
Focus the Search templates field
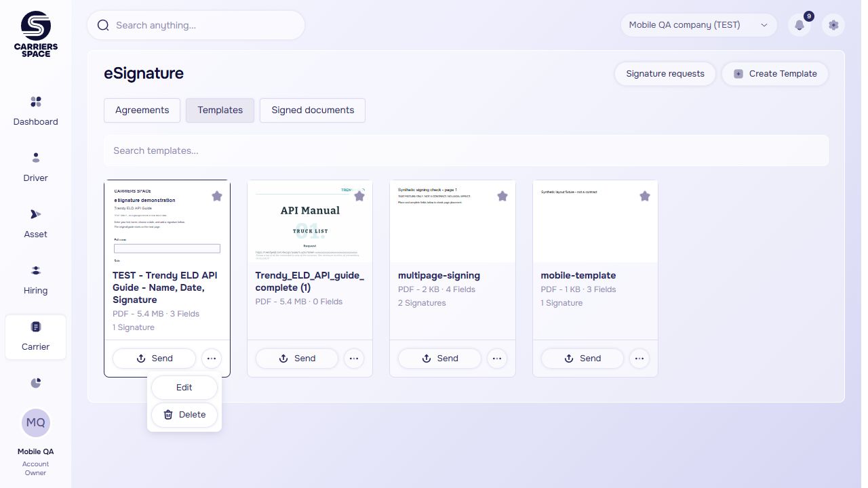coord(466,150)
